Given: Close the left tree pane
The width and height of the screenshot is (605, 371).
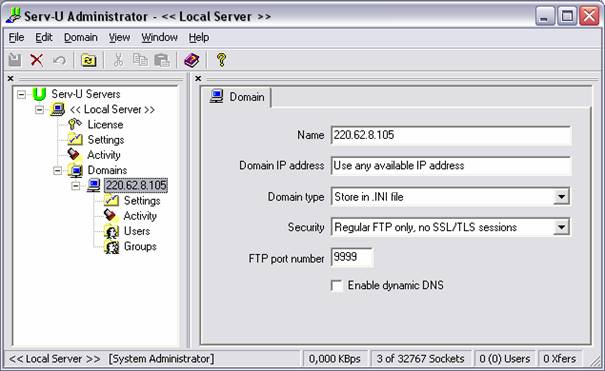Looking at the screenshot, I should tap(11, 79).
